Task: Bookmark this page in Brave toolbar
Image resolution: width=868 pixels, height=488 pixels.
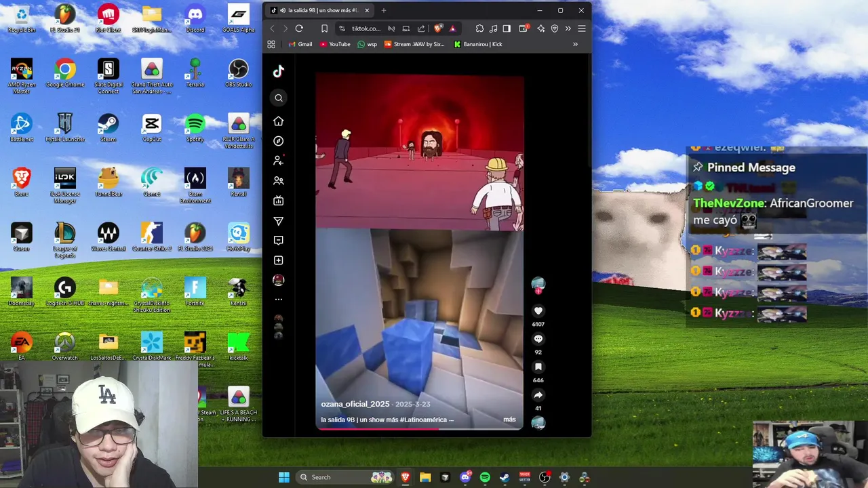Action: point(324,28)
